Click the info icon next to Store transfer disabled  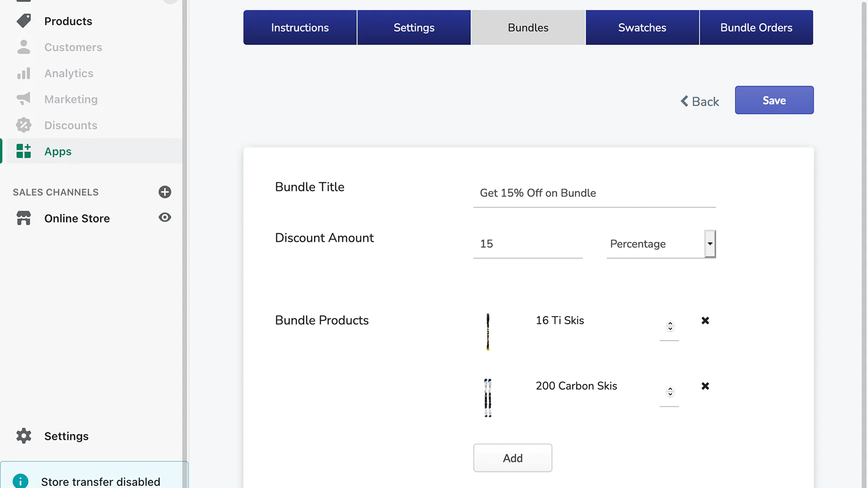point(21,480)
